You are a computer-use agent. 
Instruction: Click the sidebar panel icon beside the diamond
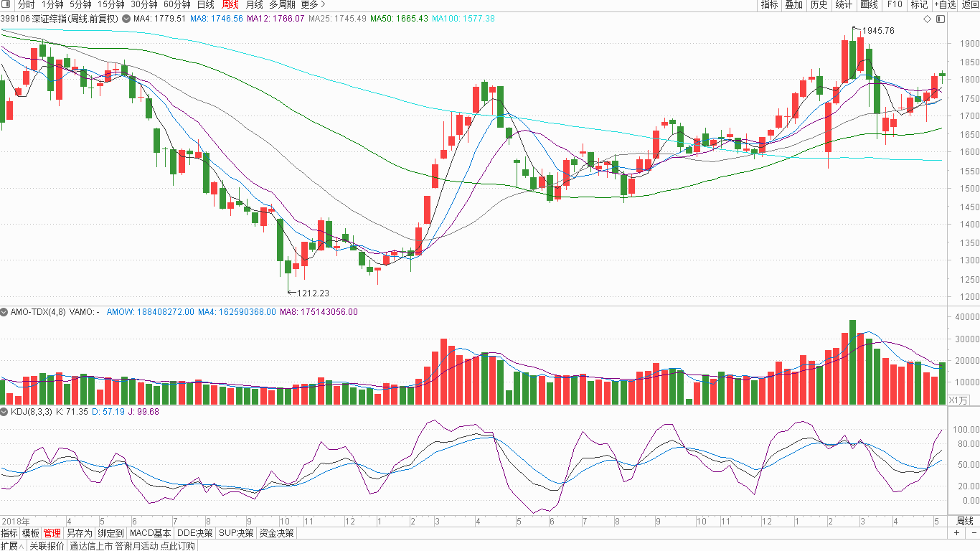[941, 19]
